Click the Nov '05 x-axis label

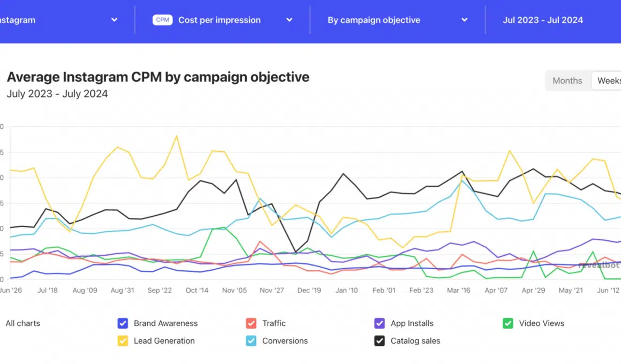[234, 290]
